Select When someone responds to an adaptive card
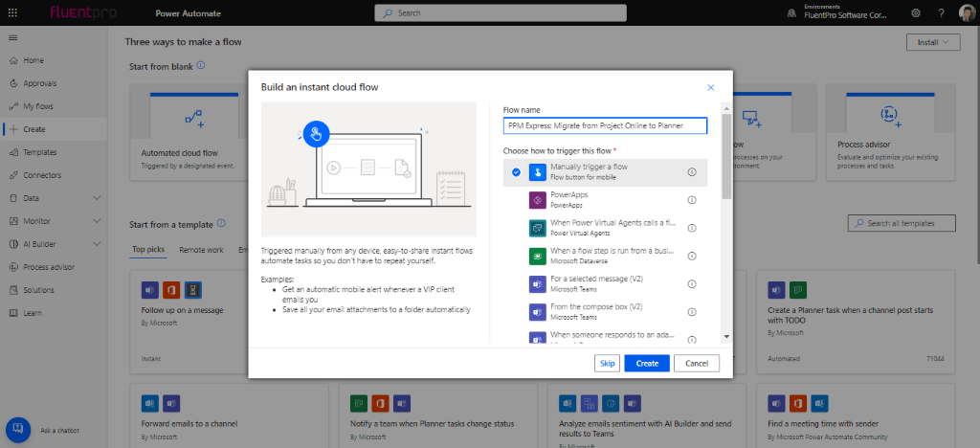The width and height of the screenshot is (980, 448). click(605, 336)
